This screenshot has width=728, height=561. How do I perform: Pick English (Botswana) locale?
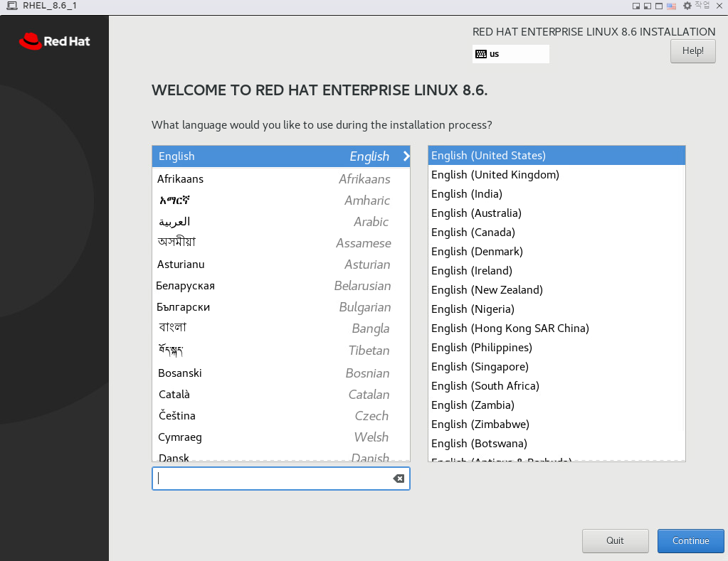click(556, 443)
